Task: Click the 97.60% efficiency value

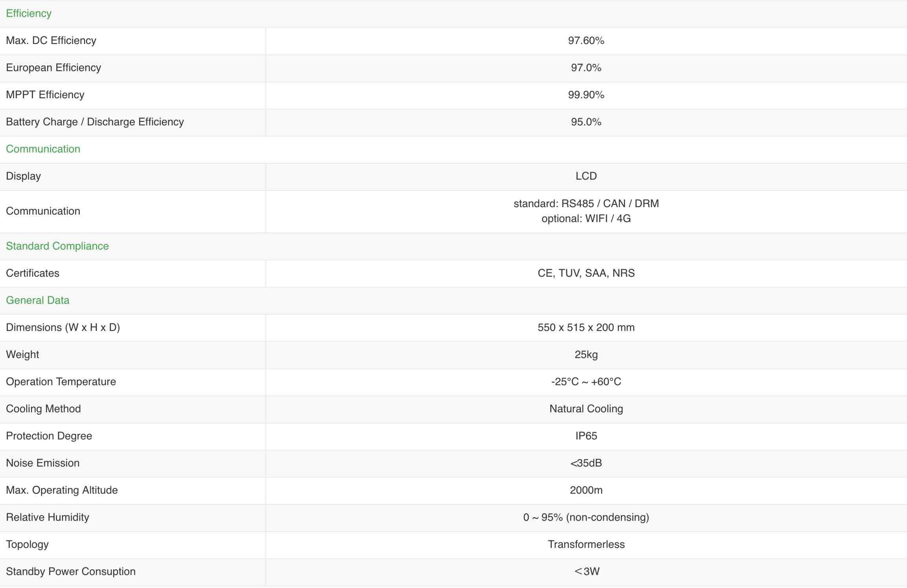Action: point(586,40)
